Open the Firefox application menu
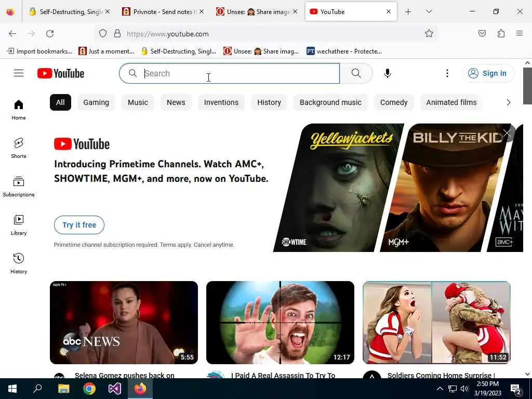Screen dimensions: 532x399 point(520,33)
